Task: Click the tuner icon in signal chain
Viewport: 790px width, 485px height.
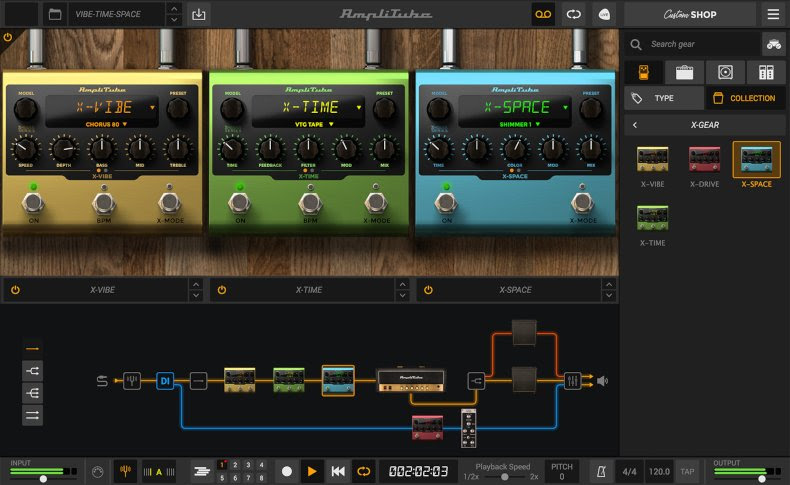Action: tap(132, 381)
